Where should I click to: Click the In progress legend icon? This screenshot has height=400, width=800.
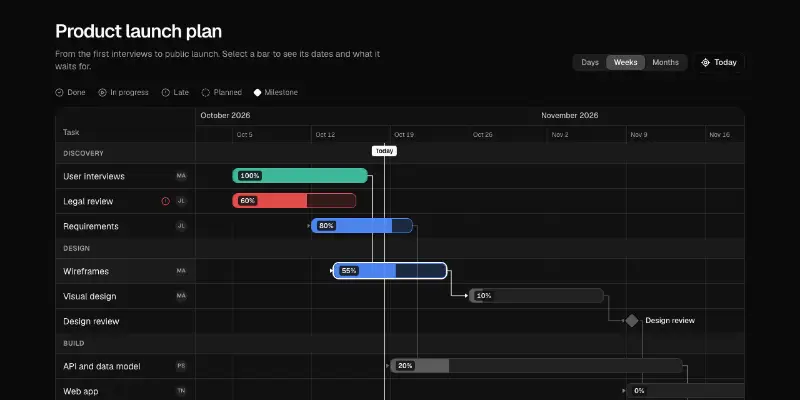tap(102, 92)
